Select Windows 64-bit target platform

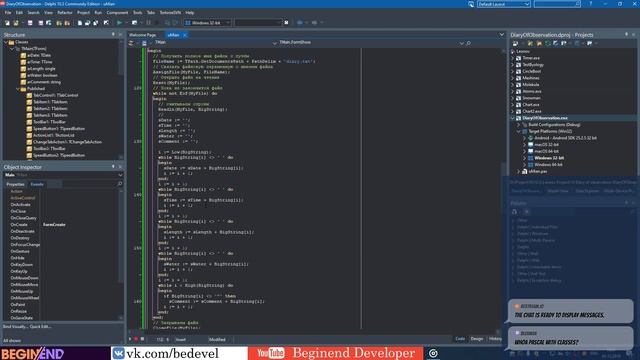coord(548,164)
